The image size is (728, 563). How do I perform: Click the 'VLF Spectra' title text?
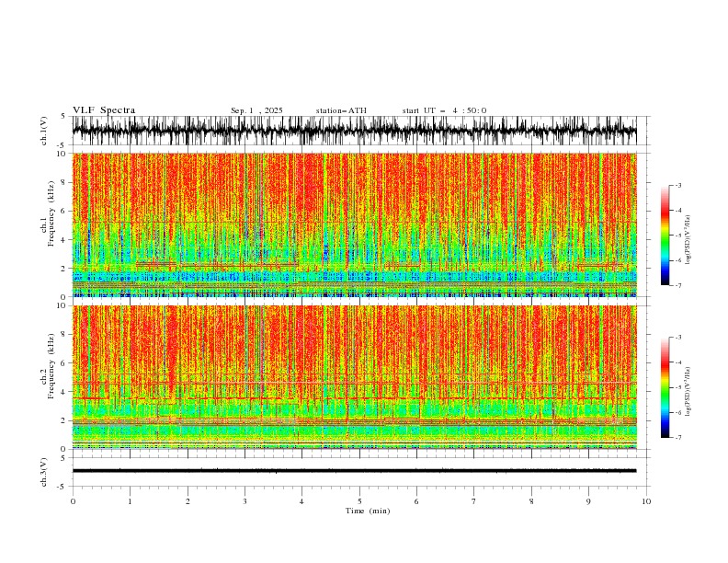click(x=104, y=110)
